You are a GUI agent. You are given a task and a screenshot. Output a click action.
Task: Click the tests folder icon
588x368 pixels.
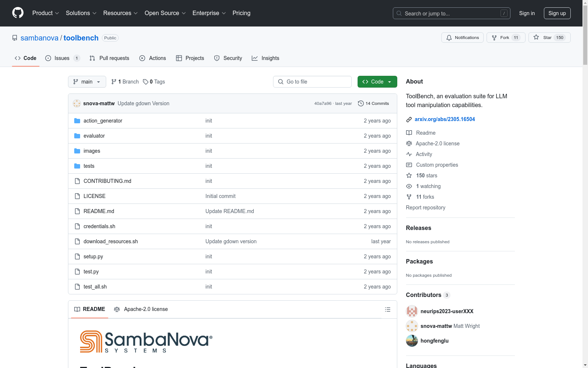tap(77, 166)
